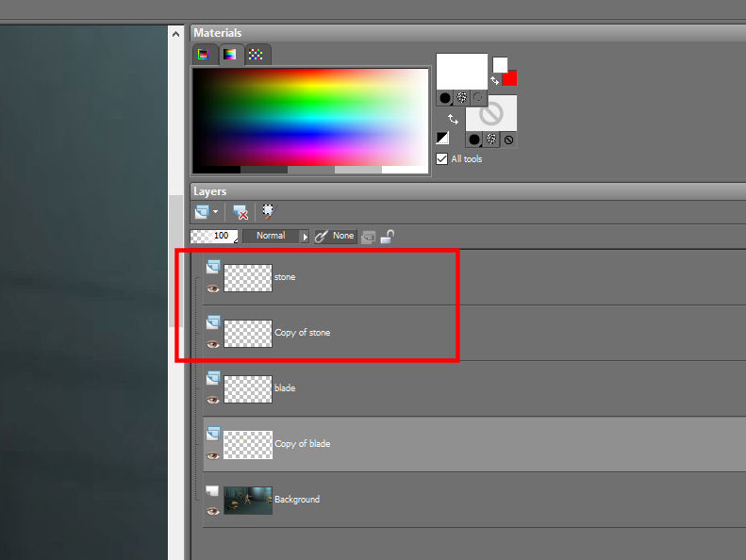This screenshot has height=560, width=746.
Task: Uncheck the All tools checkbox
Action: click(442, 159)
